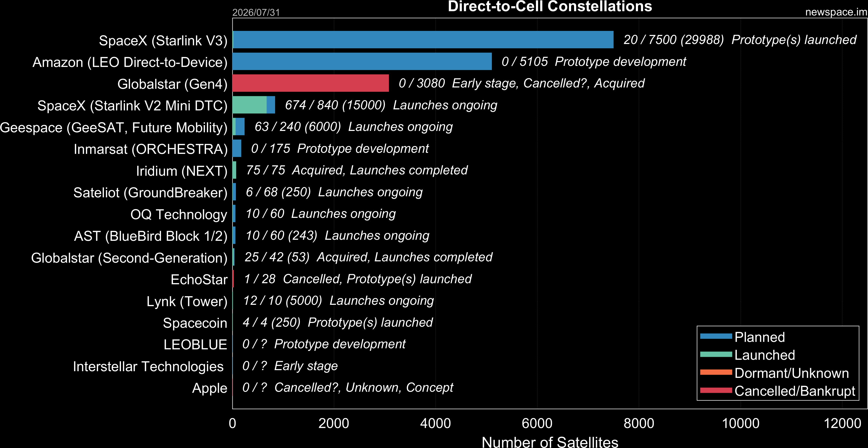
Task: Click the 'Cancelled/Bankrupt' legend label
Action: pos(794,391)
